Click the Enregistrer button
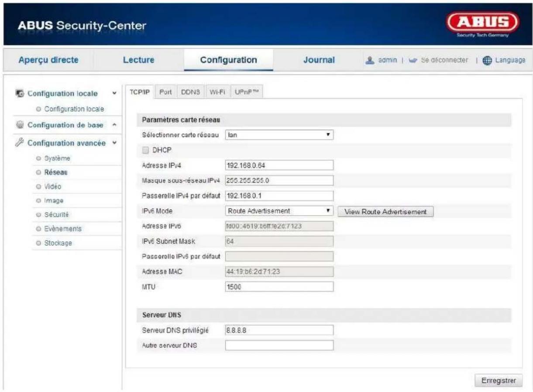533x392 pixels. [x=498, y=380]
